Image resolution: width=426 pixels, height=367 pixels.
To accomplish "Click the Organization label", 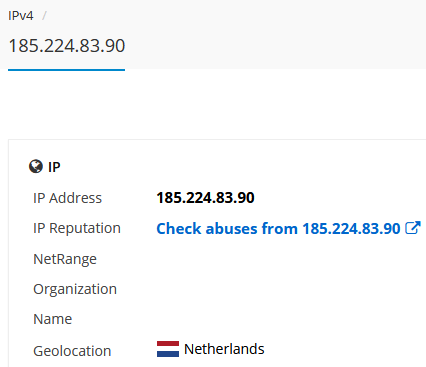I will [75, 289].
